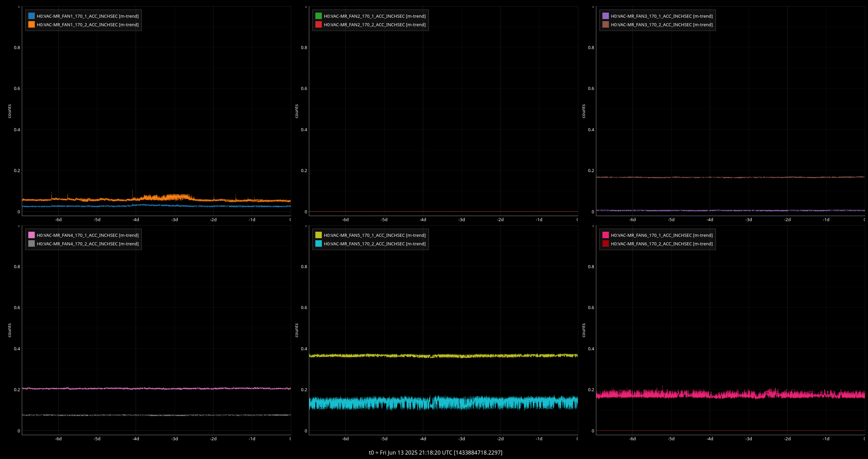
Task: Click the flat red FAN2 trace line
Action: point(443,212)
